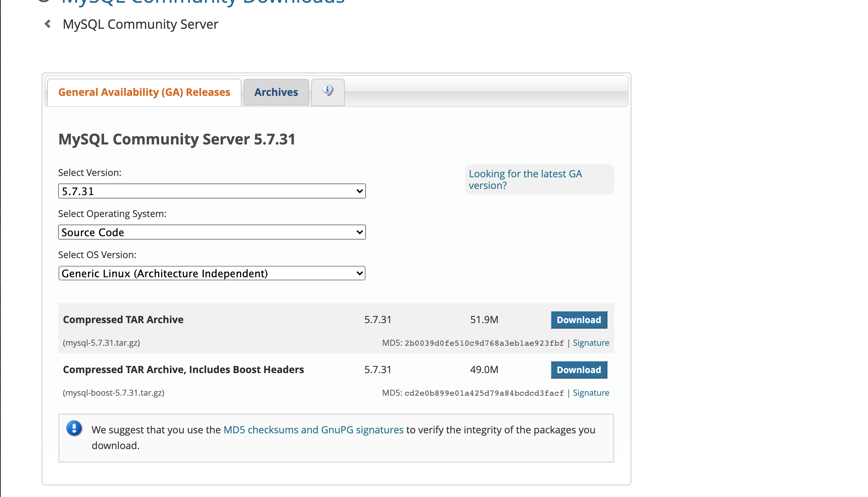868x497 pixels.
Task: Open the MD5 checksums and GnuPG signatures link
Action: pos(312,430)
